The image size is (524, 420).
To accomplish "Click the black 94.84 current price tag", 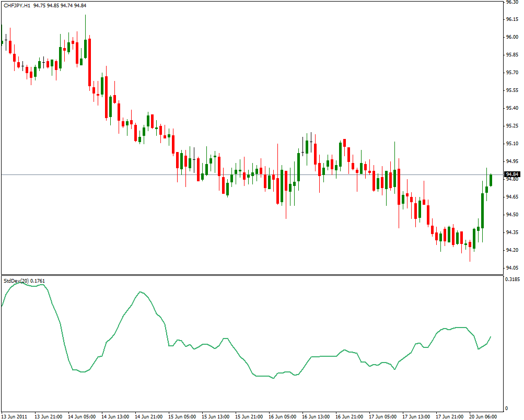I will tap(512, 174).
